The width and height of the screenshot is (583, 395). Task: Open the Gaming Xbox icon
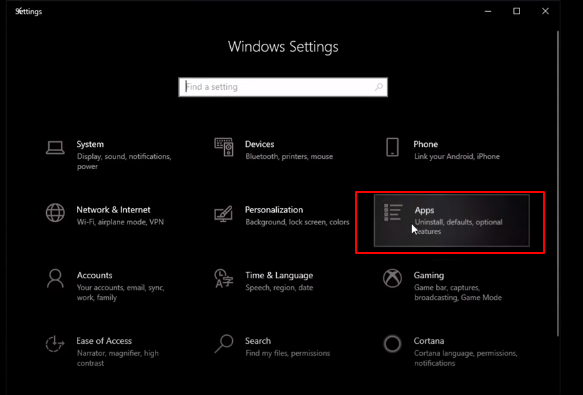tap(392, 279)
